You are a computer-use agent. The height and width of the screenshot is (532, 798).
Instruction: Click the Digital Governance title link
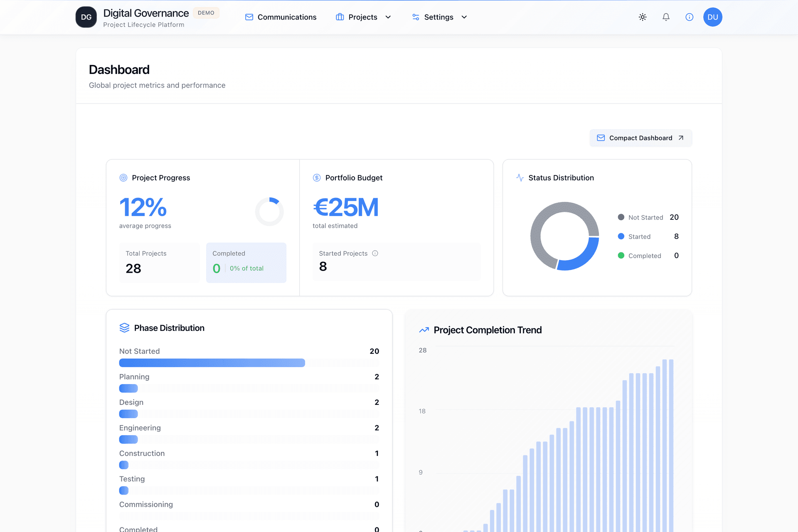coord(146,13)
